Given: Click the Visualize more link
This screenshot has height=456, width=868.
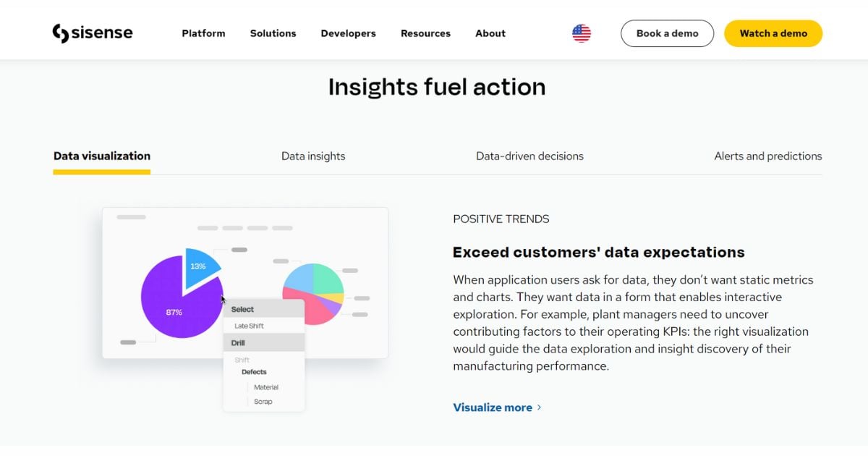Looking at the screenshot, I should (x=491, y=408).
